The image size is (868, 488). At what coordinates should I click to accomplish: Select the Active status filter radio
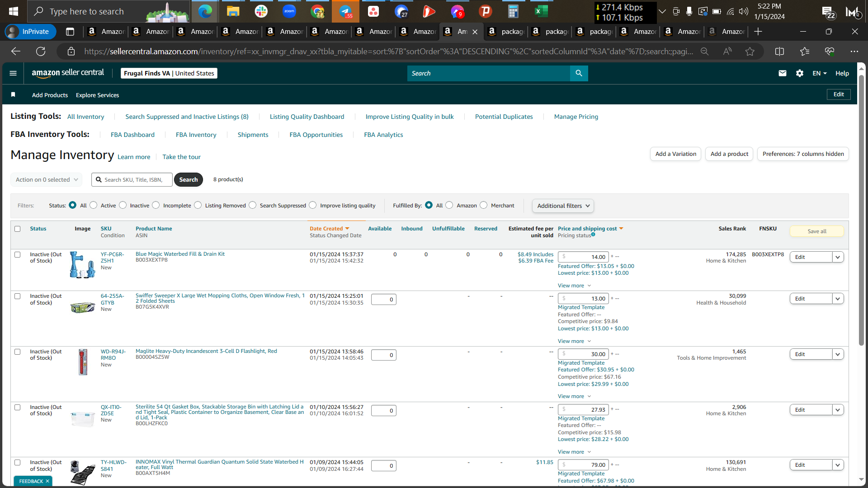coord(94,205)
